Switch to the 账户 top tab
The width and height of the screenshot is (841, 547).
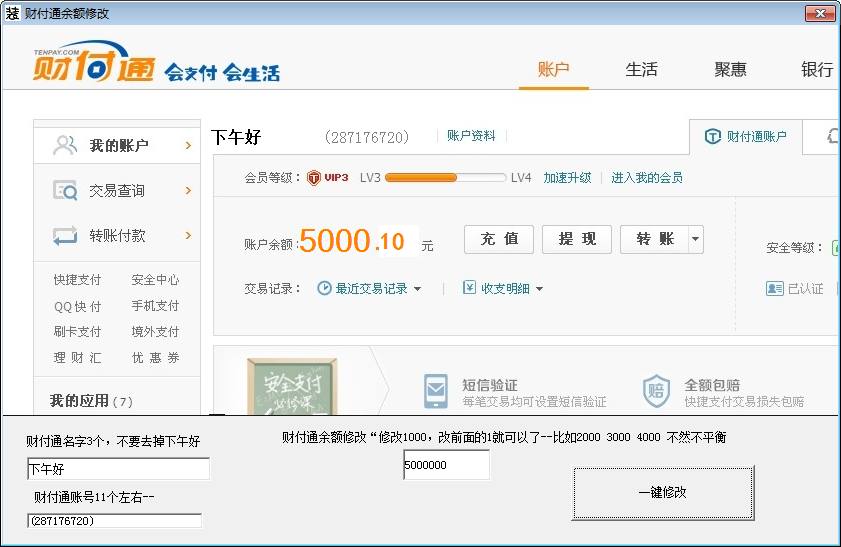(x=554, y=69)
